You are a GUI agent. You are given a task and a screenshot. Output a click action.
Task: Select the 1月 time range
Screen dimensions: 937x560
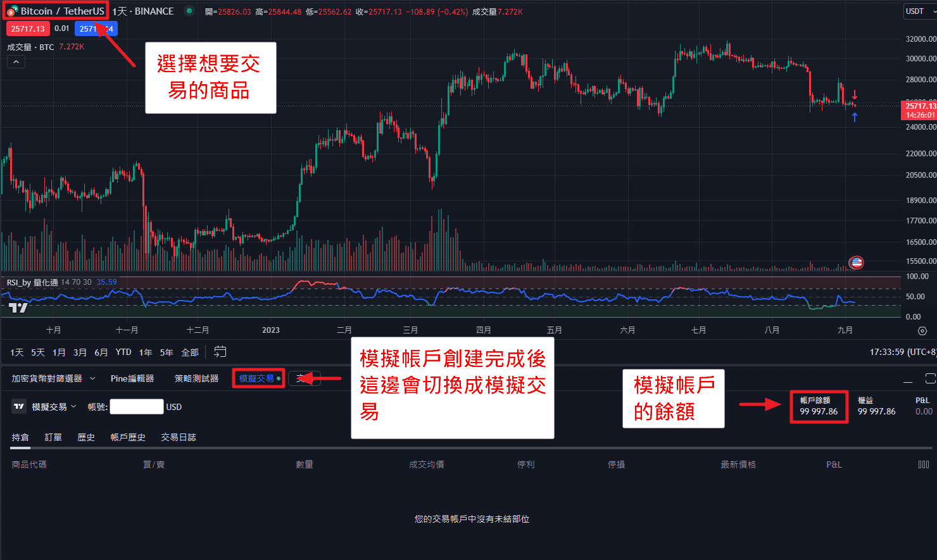59,352
